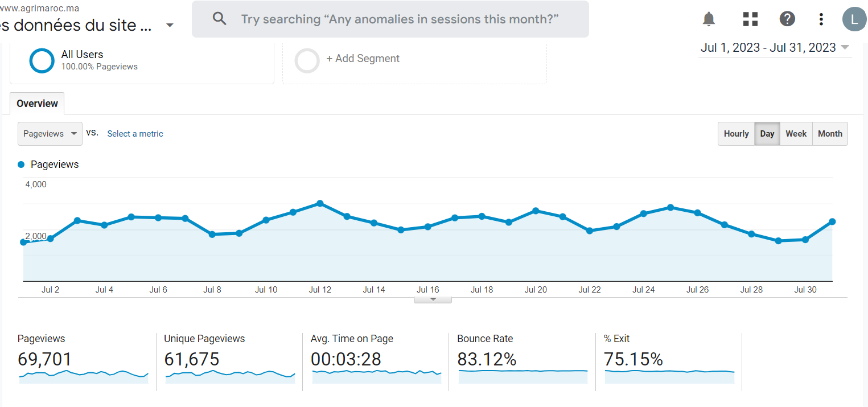Click the % Exit sparkline

(670, 376)
